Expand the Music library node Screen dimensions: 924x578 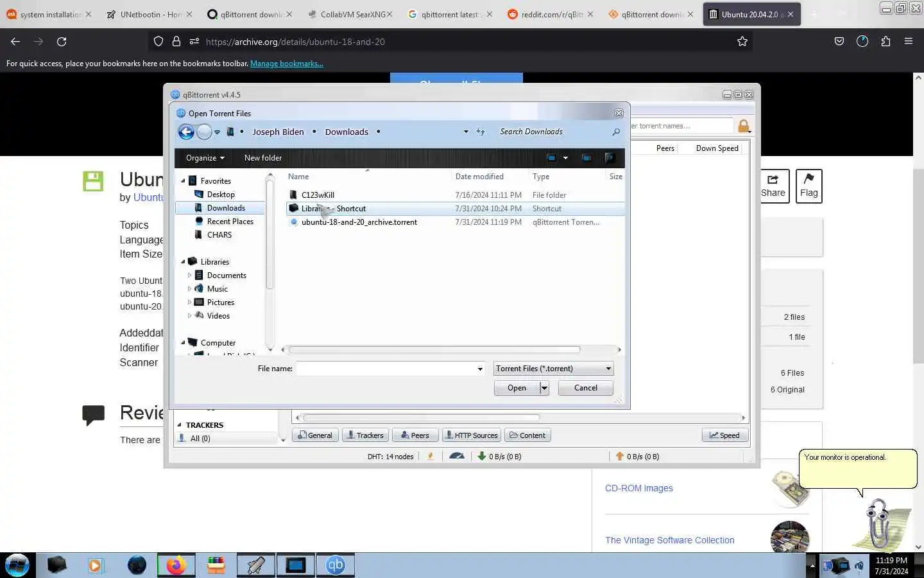(x=189, y=289)
